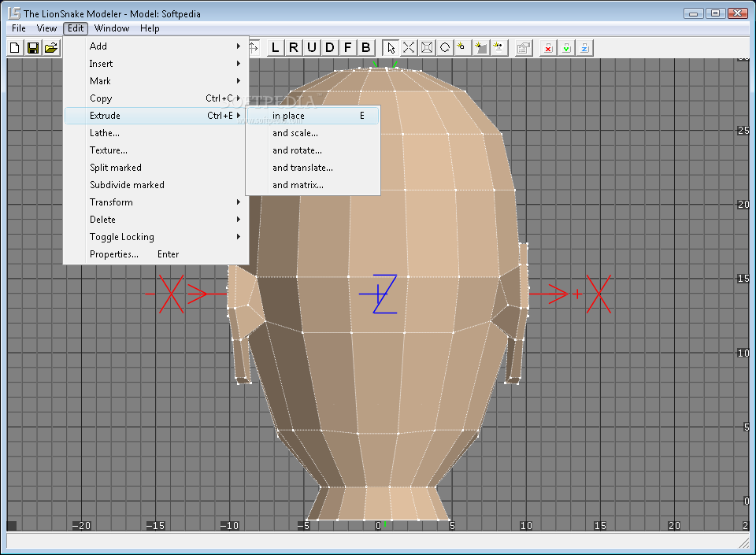756x555 pixels.
Task: Click the blue Z axis marker
Action: pos(379,294)
